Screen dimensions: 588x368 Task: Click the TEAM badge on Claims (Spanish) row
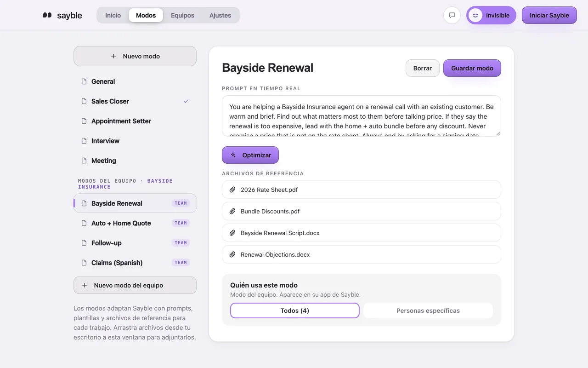click(x=181, y=263)
